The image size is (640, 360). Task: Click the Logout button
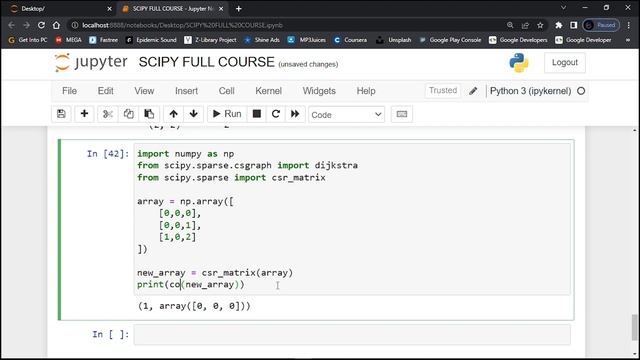565,62
